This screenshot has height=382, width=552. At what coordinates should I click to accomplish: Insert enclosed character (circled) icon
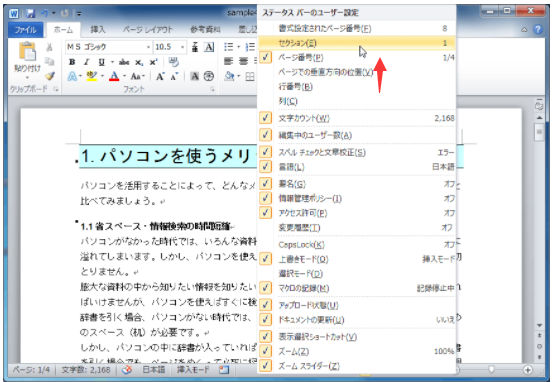[x=209, y=76]
